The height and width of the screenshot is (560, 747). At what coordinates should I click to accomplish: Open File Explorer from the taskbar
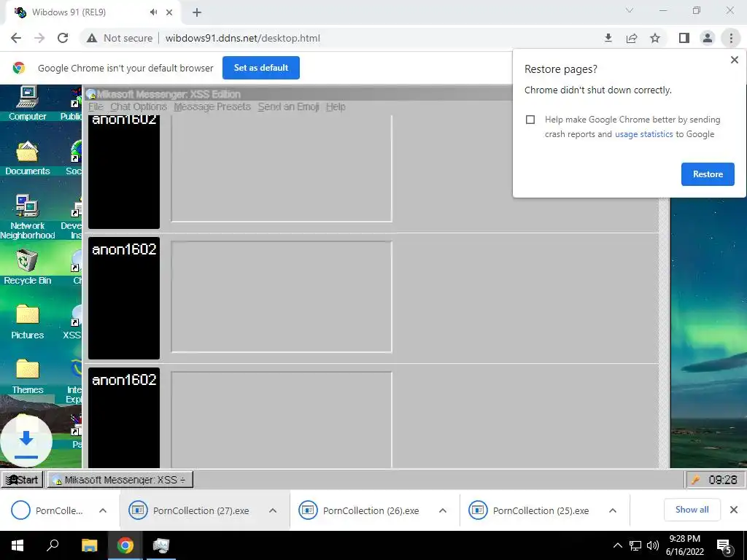(x=89, y=545)
